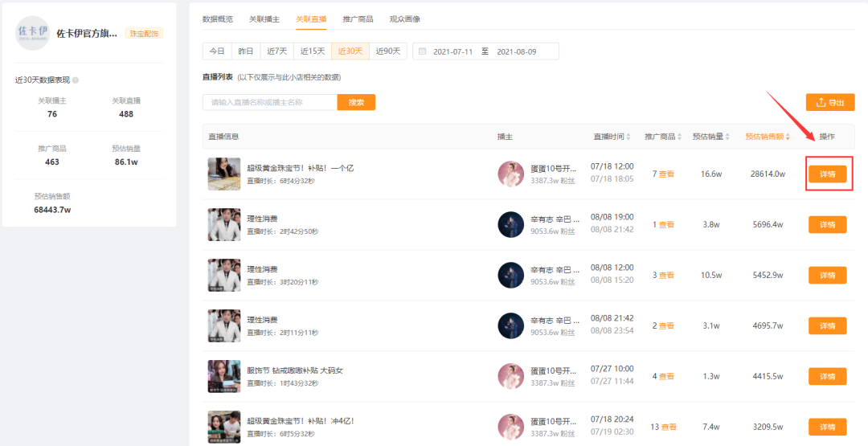This screenshot has height=446, width=868.
Task: Click 蛋蛋 avatar in the 07/18 20:24 row
Action: (511, 428)
